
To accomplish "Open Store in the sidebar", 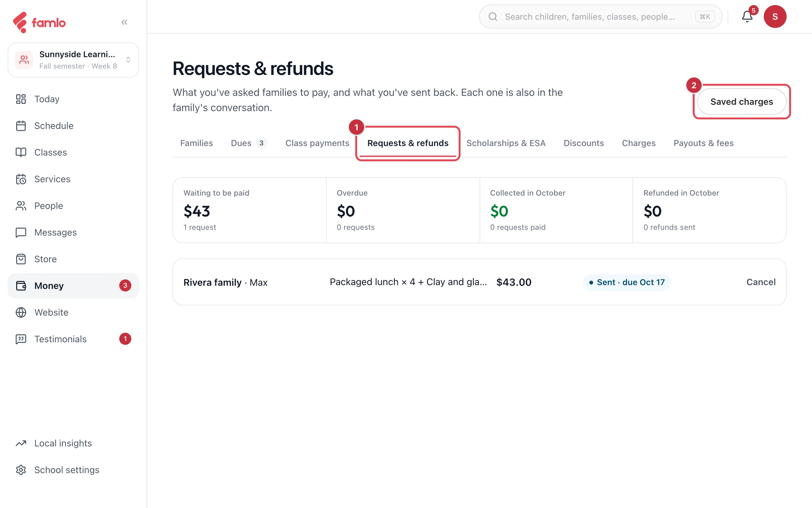I will (73, 259).
